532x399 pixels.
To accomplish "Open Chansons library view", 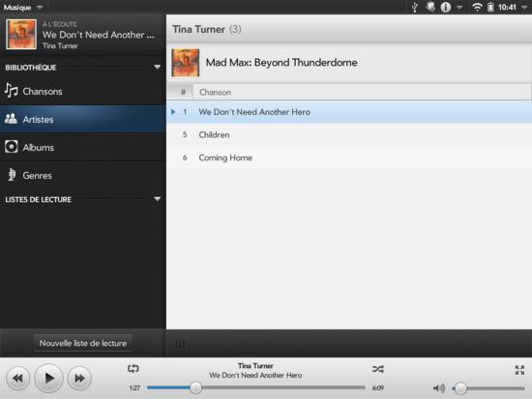I will click(83, 91).
